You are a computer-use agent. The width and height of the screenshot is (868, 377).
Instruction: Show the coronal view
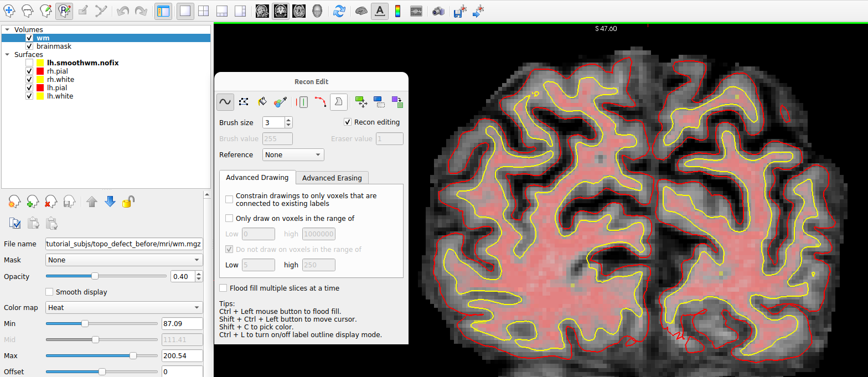tap(281, 11)
